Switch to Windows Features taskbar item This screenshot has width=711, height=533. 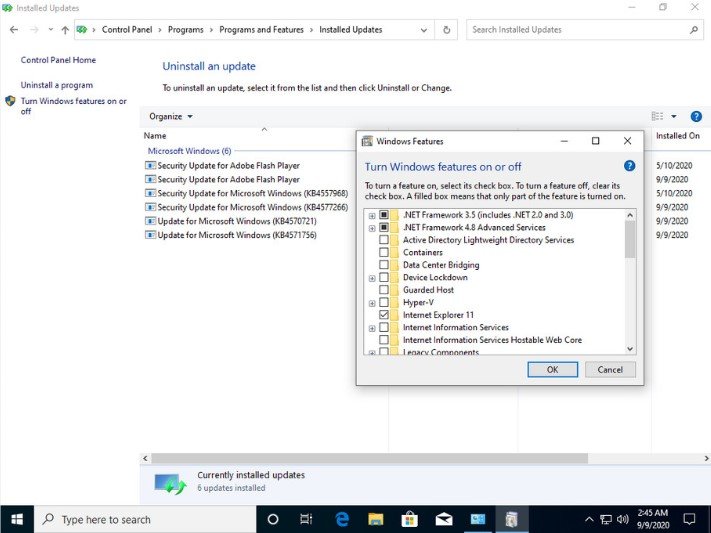pos(511,519)
